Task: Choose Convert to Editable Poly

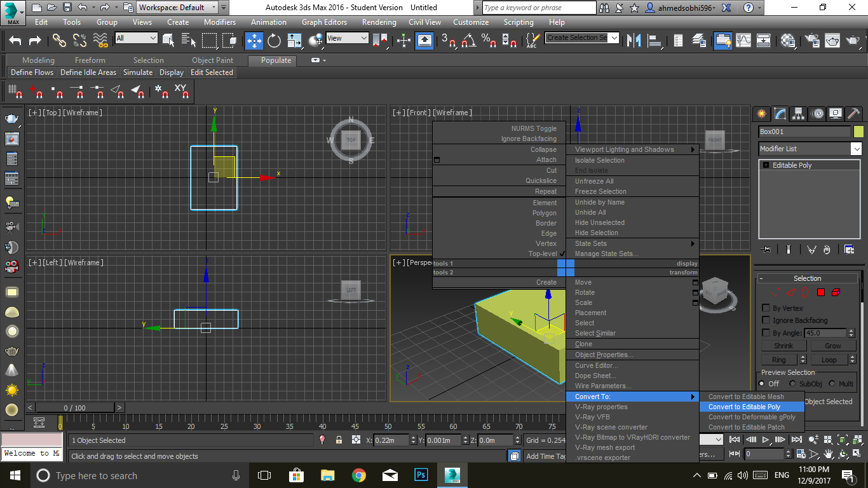Action: (x=744, y=407)
